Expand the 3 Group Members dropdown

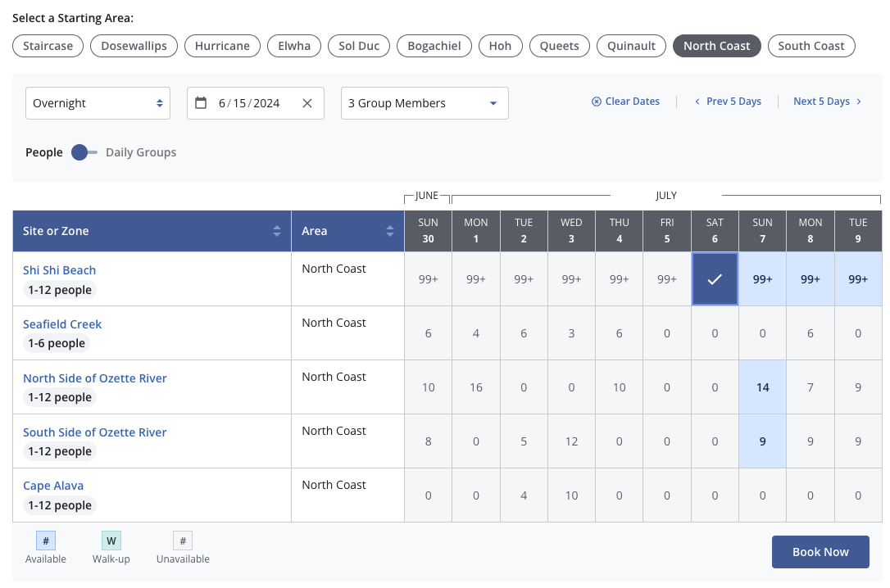pyautogui.click(x=425, y=103)
